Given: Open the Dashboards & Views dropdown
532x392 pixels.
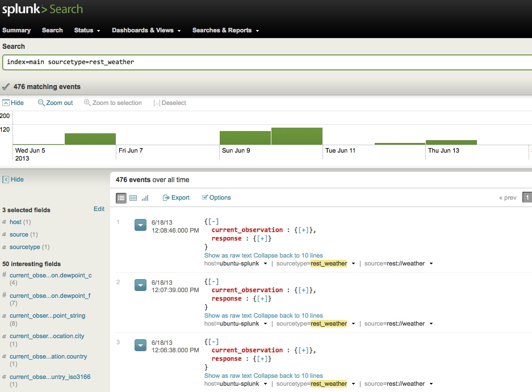Looking at the screenshot, I should click(146, 30).
